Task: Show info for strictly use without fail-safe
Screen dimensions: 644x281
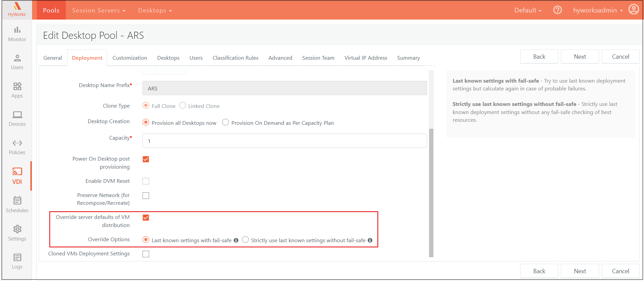Action: [x=370, y=240]
